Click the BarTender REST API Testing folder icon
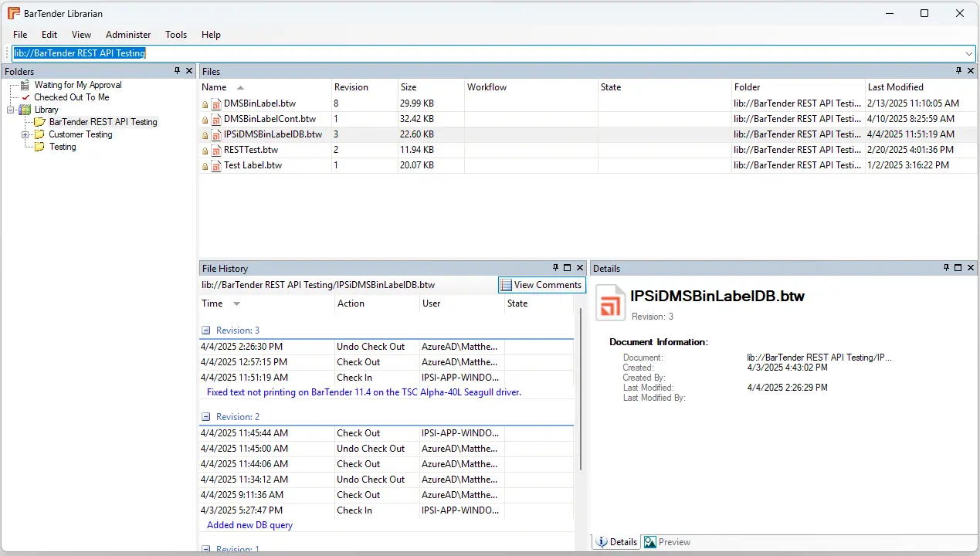 (39, 122)
